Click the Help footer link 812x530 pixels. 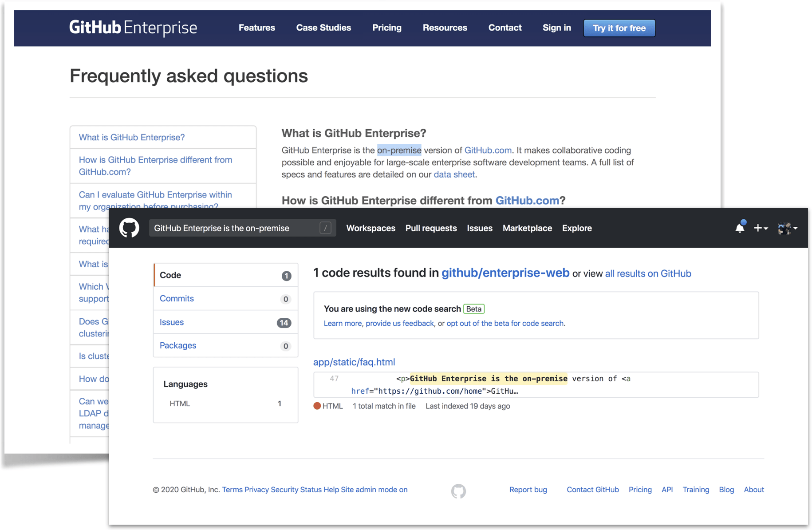[331, 490]
